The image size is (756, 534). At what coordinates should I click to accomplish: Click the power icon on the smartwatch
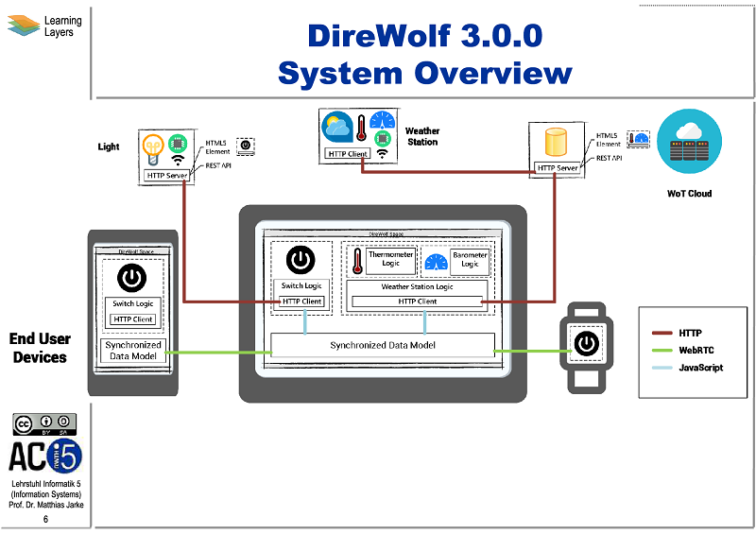(586, 344)
